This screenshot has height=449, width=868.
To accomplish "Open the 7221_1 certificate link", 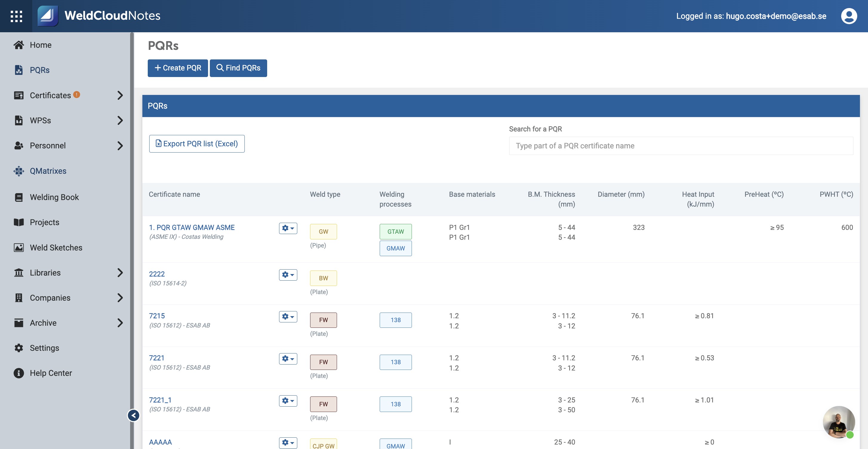I will point(160,400).
